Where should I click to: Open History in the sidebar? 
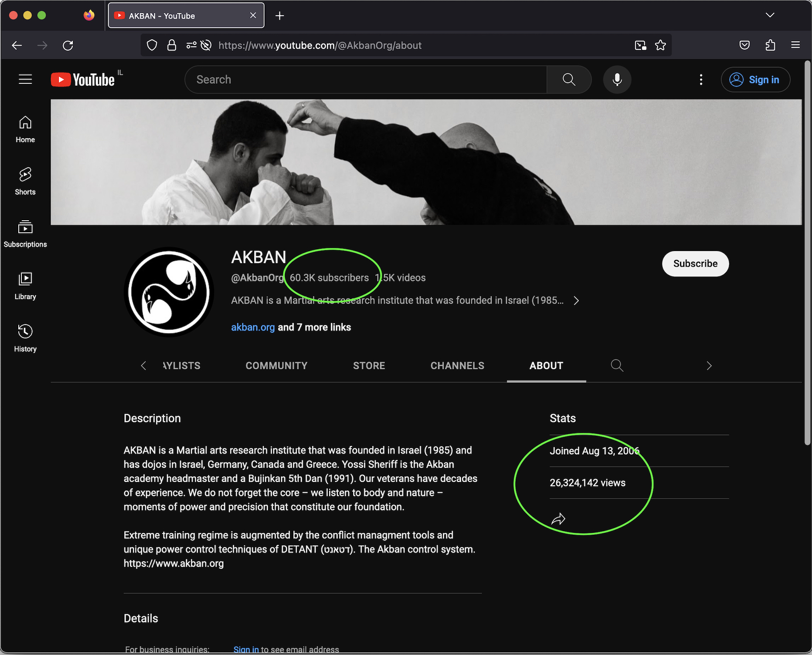[x=25, y=338]
